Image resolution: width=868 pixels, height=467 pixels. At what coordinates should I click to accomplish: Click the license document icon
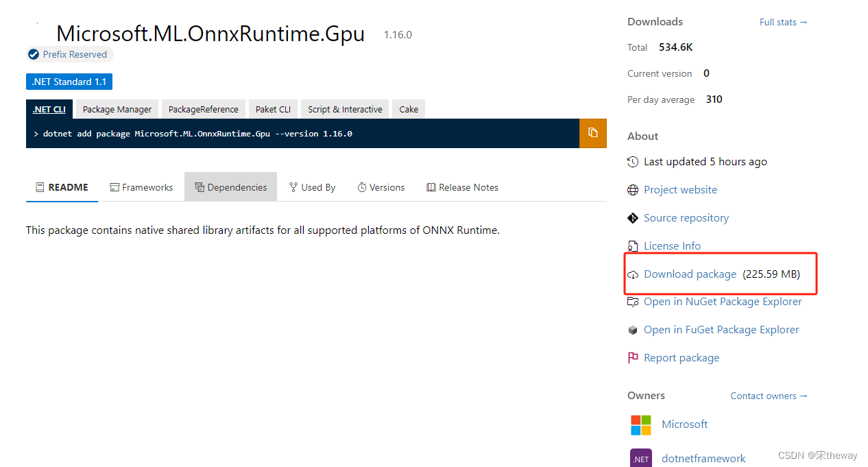pyautogui.click(x=633, y=246)
